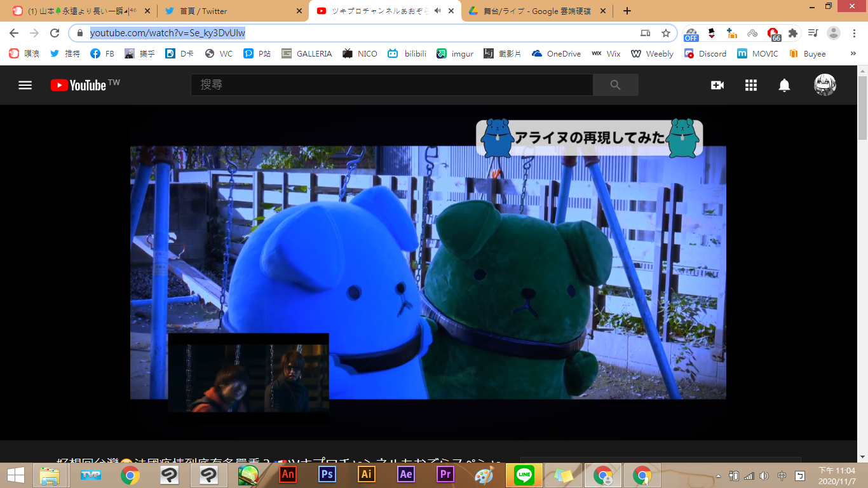The image size is (868, 488).
Task: Open a new browser tab
Action: 627,11
